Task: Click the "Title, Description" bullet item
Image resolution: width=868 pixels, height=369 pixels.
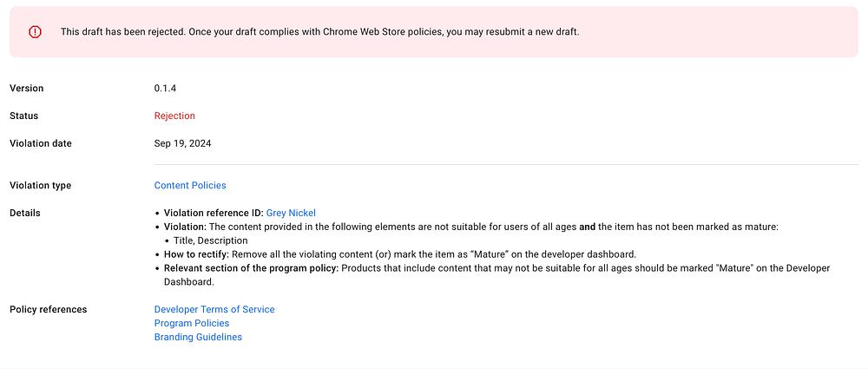Action: tap(210, 241)
